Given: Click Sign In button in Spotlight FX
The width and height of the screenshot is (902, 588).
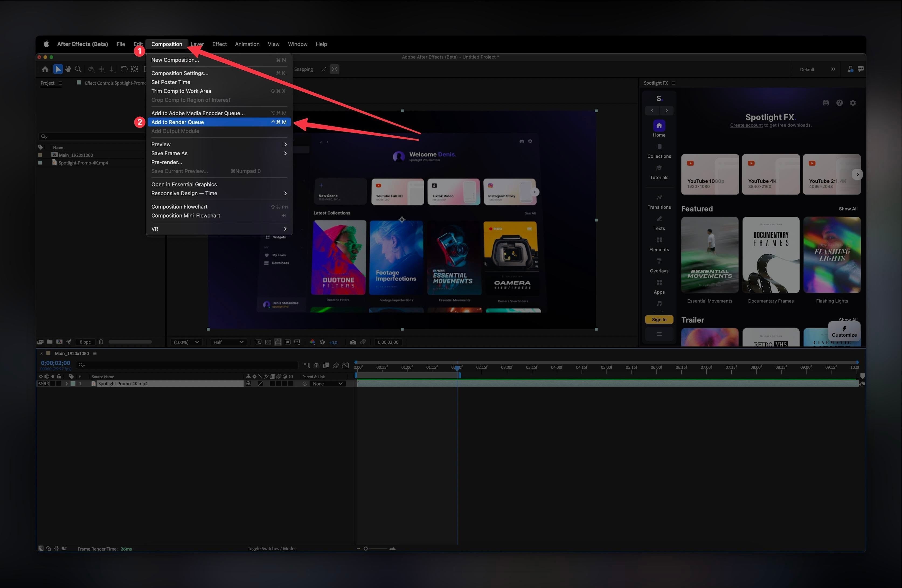Looking at the screenshot, I should coord(659,320).
